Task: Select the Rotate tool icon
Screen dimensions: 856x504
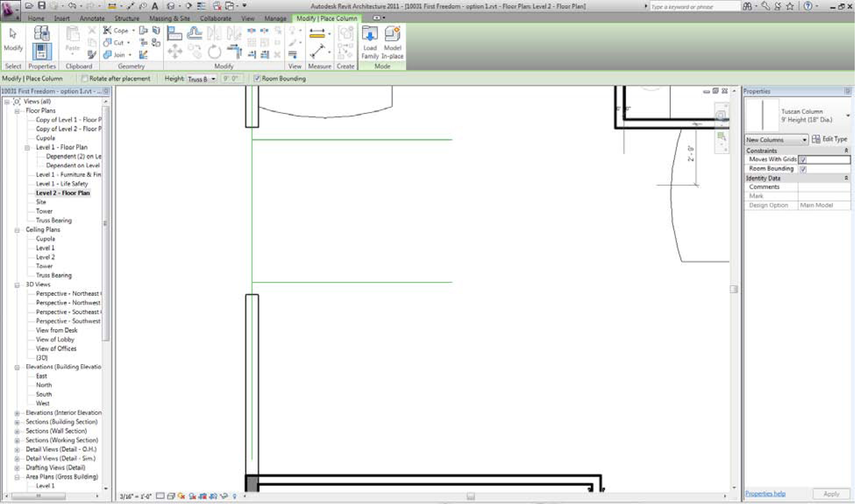Action: point(214,53)
